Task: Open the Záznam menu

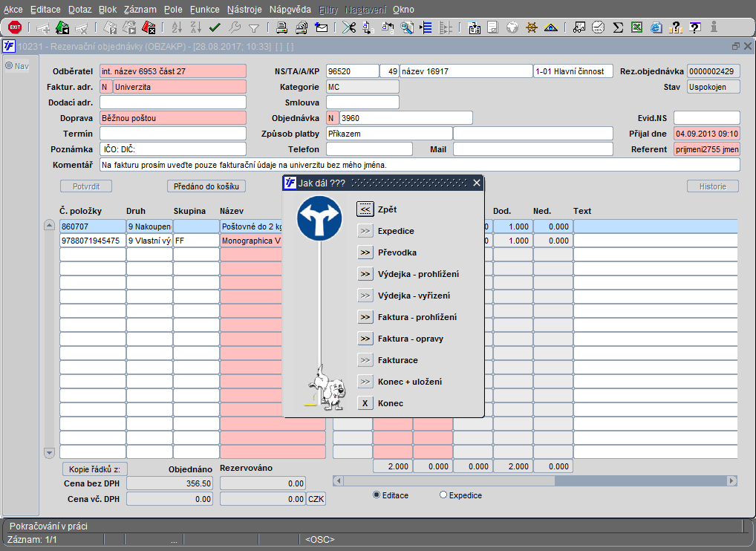Action: (x=140, y=10)
